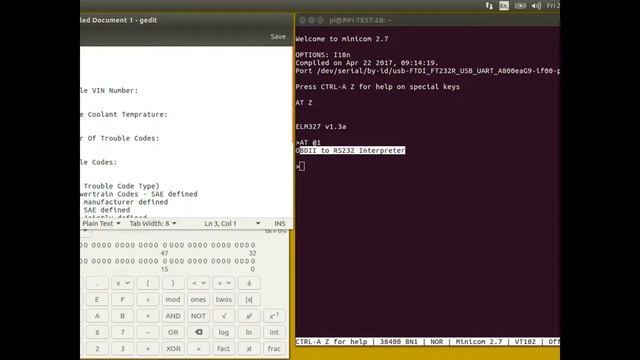
Task: Click 'VT102' in minicom status bar
Action: click(524, 342)
